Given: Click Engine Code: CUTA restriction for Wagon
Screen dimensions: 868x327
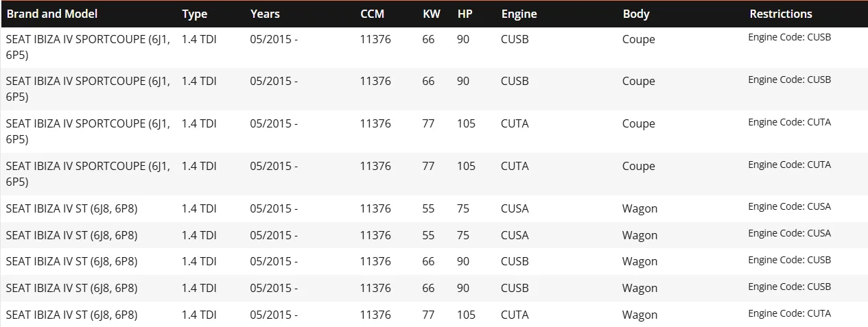Looking at the screenshot, I should coord(789,313).
